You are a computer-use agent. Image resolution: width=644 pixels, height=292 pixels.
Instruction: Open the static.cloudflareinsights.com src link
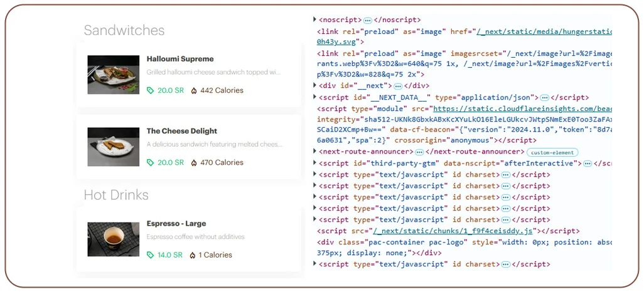click(x=522, y=108)
